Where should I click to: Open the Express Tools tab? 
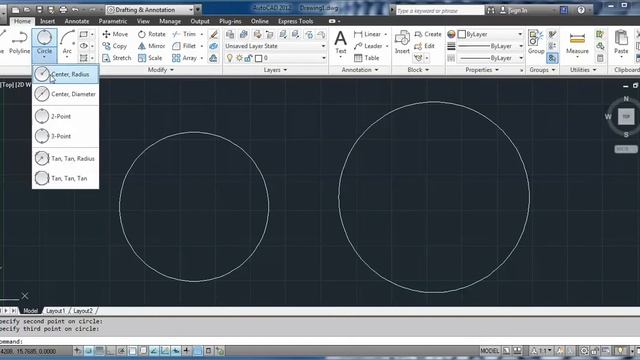tap(296, 21)
